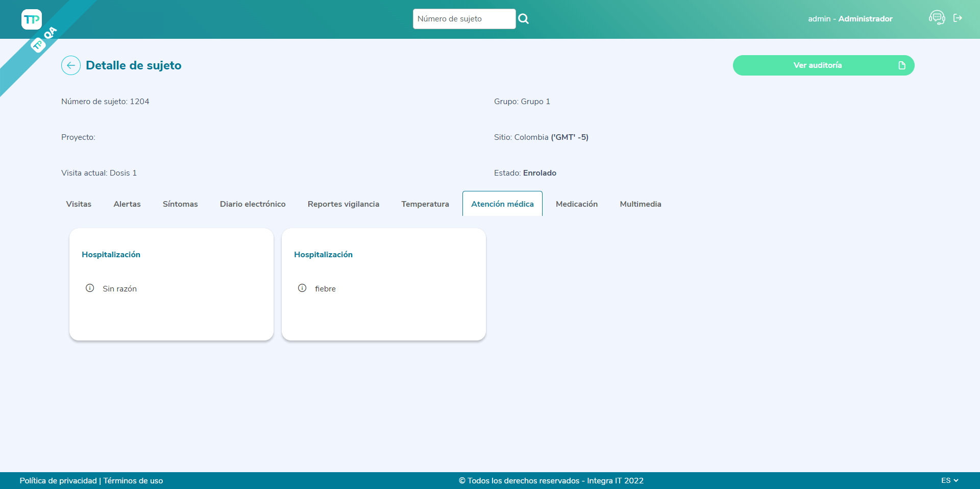
Task: Click the Proyecto: label
Action: 78,137
